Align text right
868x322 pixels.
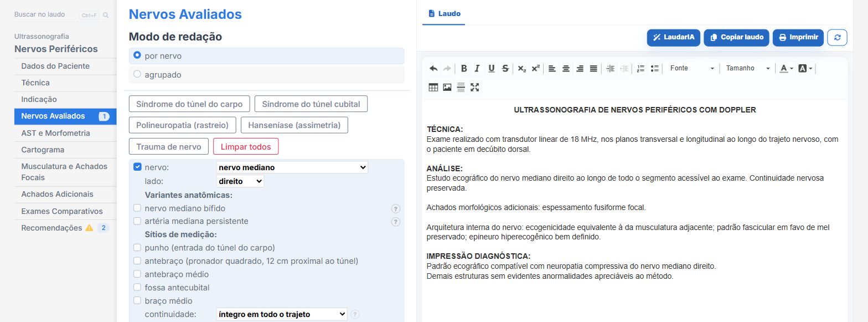[580, 69]
